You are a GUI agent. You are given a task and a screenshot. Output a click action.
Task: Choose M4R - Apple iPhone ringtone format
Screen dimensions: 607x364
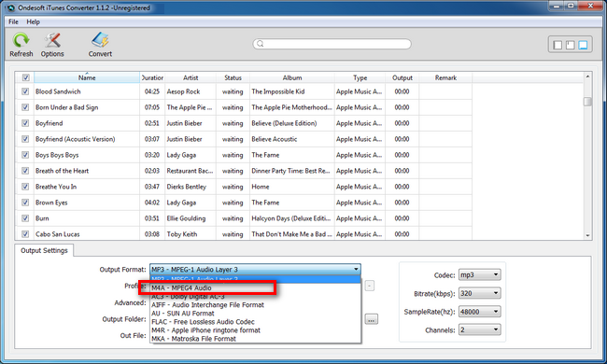tap(256, 330)
